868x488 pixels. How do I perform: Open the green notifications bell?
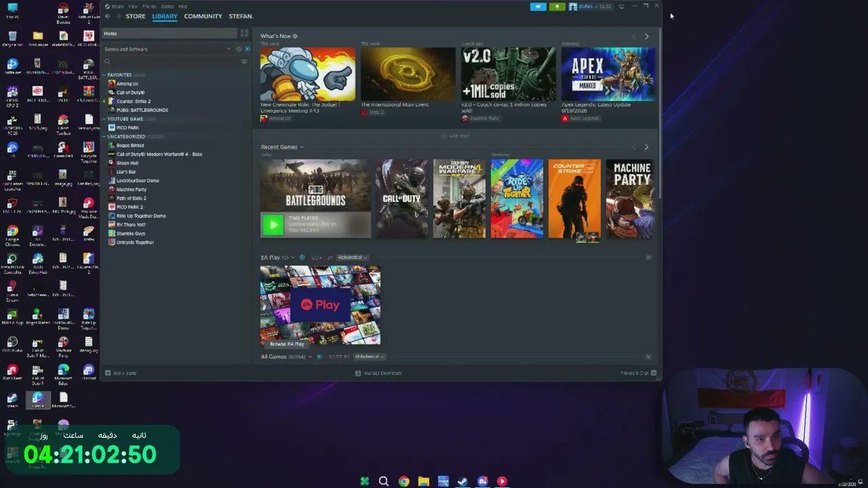point(557,7)
